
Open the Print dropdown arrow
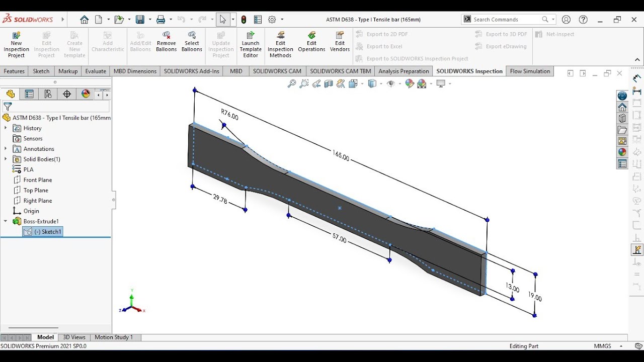coord(171,20)
